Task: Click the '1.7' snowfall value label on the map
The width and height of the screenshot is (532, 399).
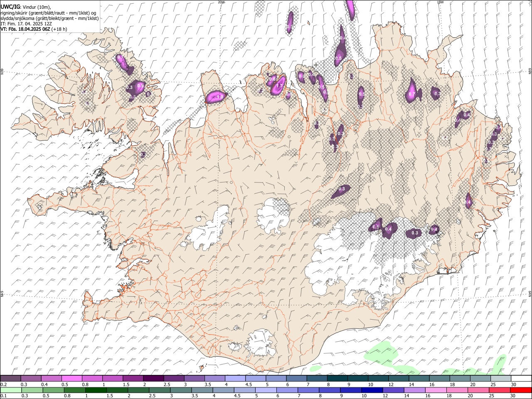Action: (279, 86)
